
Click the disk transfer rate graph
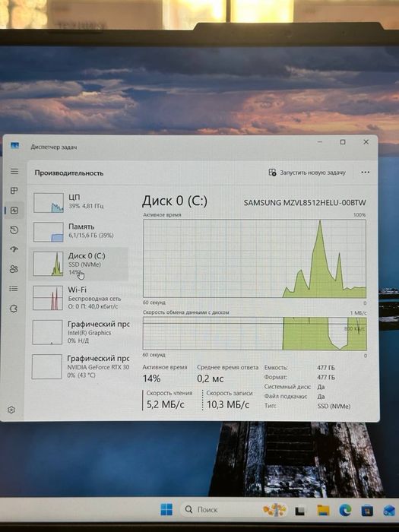[x=255, y=334]
